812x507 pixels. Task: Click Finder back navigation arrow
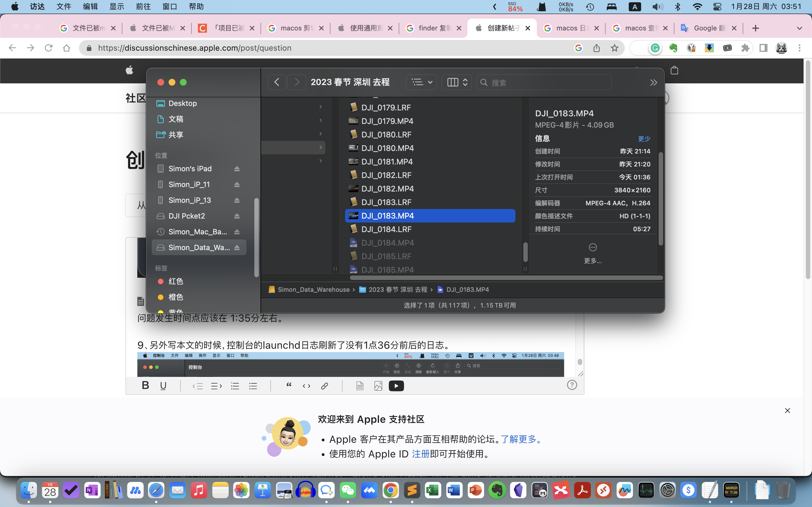click(277, 82)
